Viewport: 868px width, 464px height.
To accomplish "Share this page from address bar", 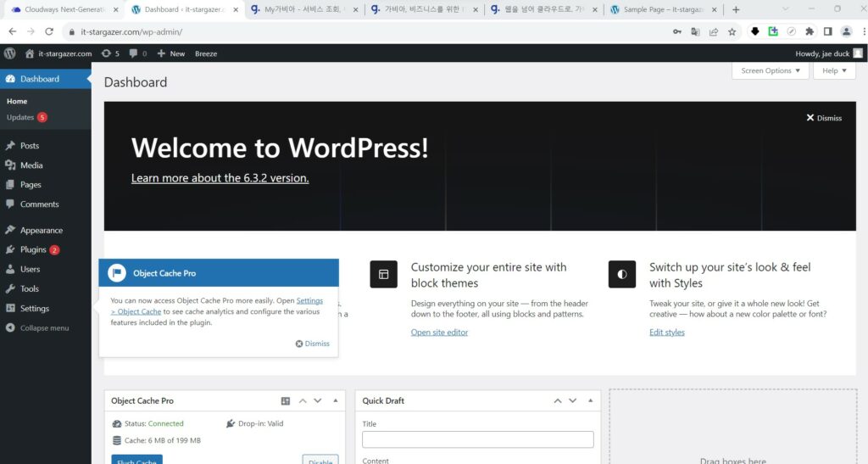I will click(714, 31).
